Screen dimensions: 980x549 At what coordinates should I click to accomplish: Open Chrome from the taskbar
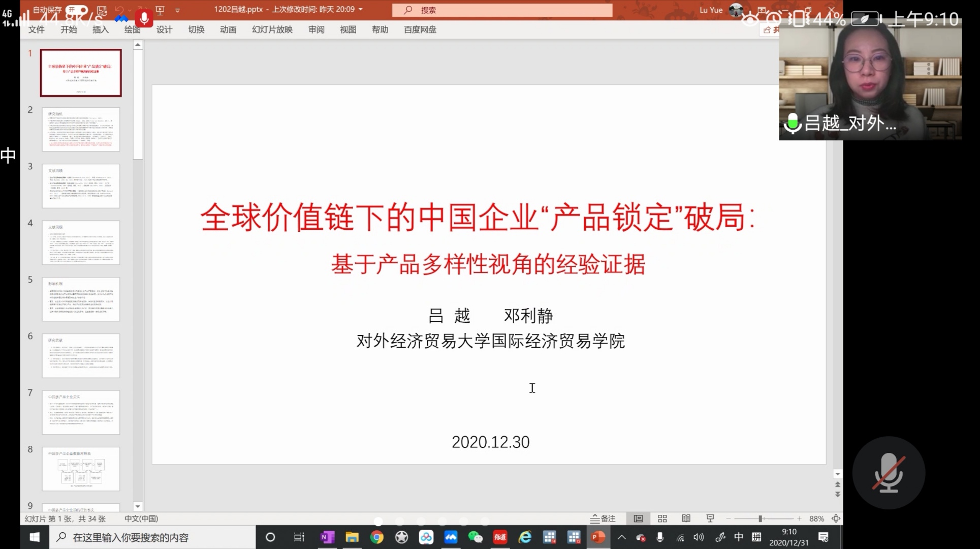tap(376, 537)
